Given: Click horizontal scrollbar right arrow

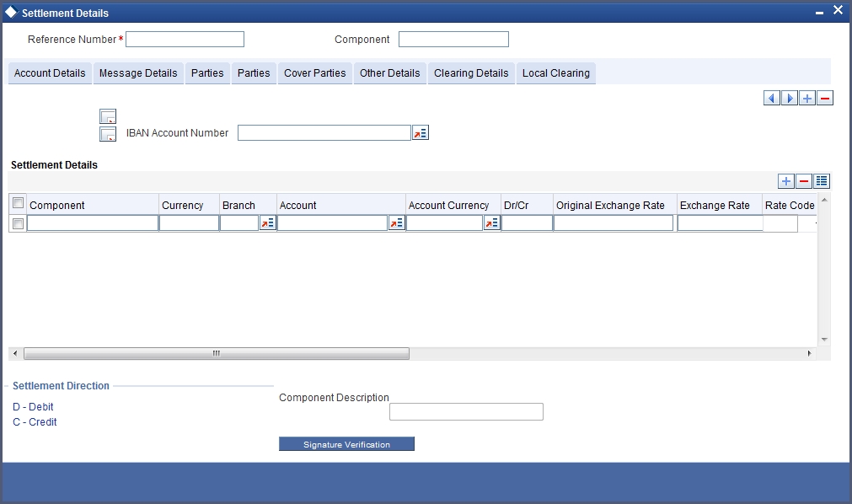Looking at the screenshot, I should (x=809, y=353).
